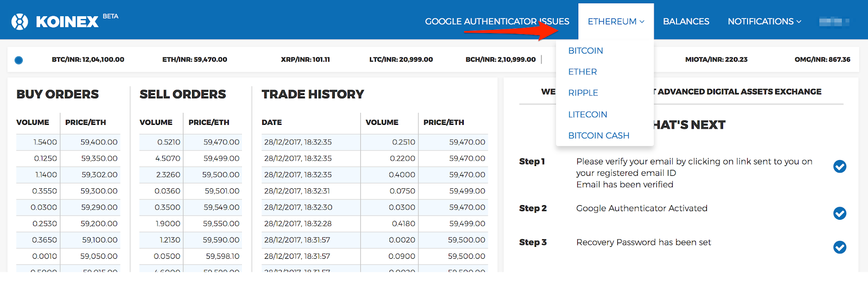The image size is (868, 286).
Task: Click the Koinex logo icon
Action: click(20, 21)
